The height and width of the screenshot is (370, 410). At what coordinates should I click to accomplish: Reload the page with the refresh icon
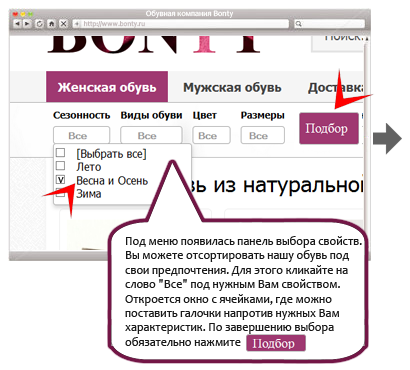pyautogui.click(x=39, y=24)
